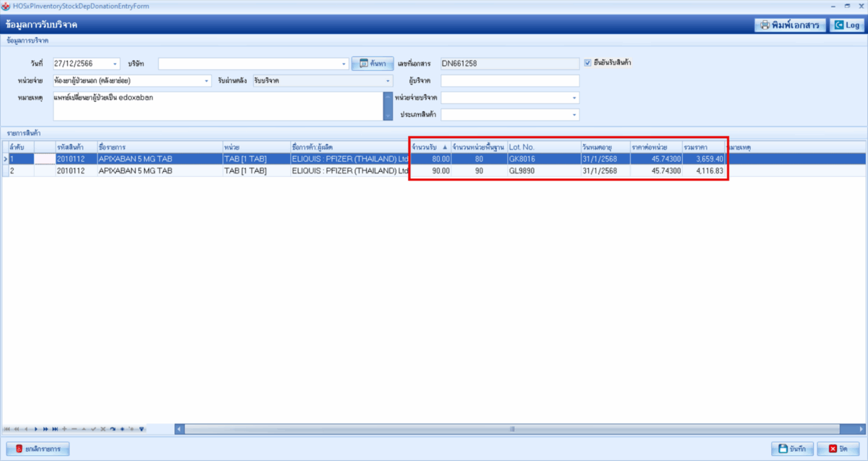
Task: Toggle the ยืนยันรับสินค้า checkbox
Action: pos(588,63)
